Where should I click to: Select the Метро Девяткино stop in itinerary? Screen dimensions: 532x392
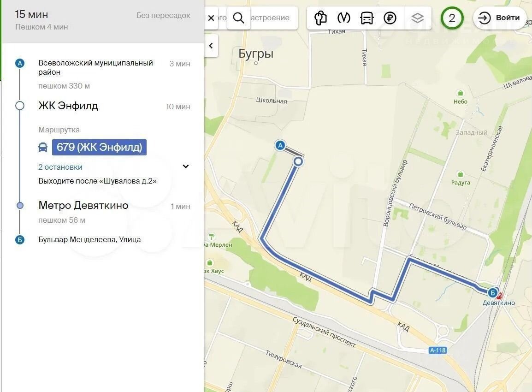point(83,206)
